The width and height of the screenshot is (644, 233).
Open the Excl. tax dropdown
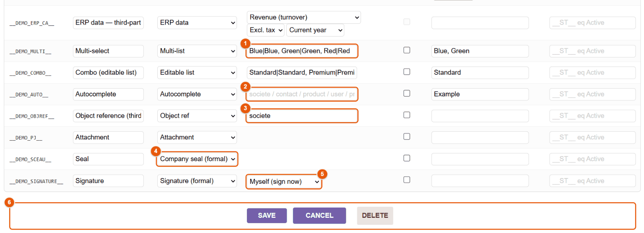pyautogui.click(x=266, y=30)
